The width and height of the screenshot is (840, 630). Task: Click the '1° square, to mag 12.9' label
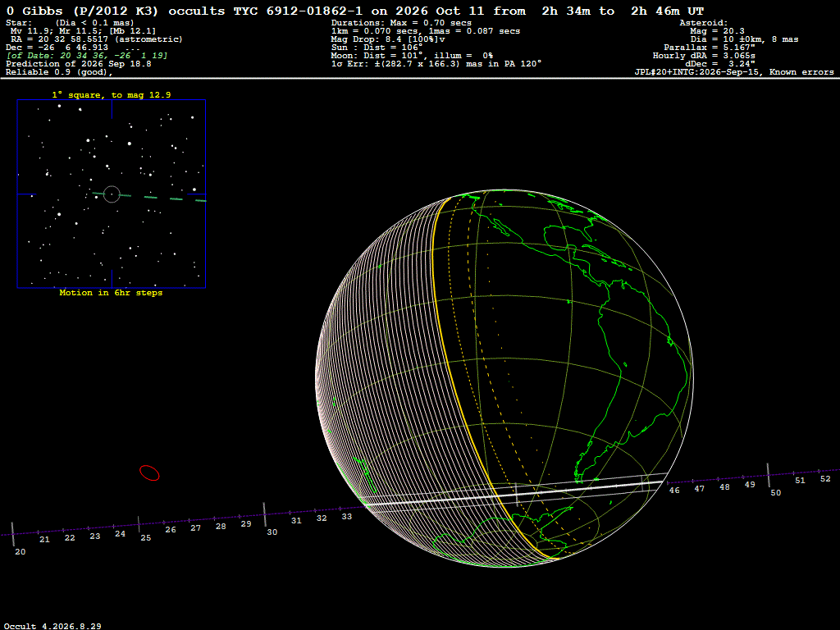tap(112, 95)
